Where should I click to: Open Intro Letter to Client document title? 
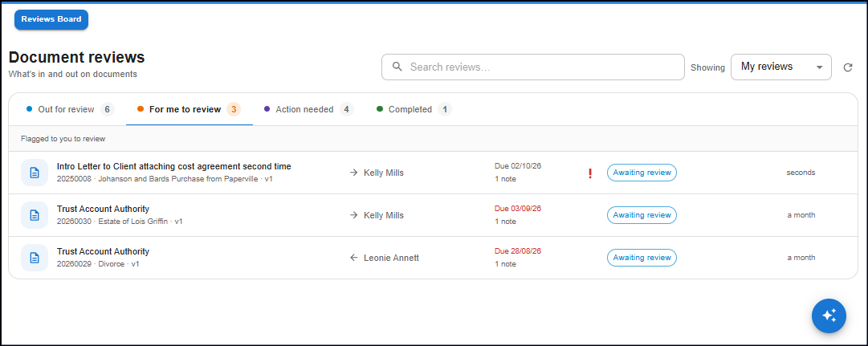pos(173,166)
